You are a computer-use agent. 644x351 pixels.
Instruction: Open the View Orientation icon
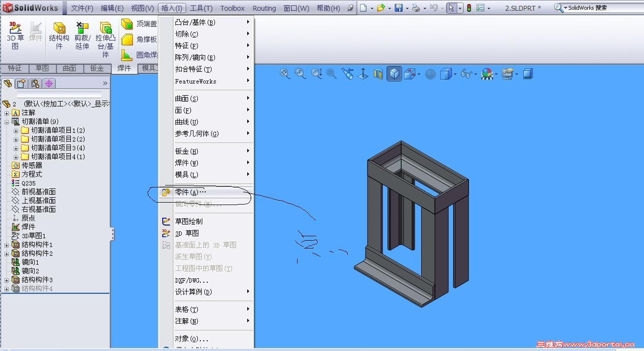pyautogui.click(x=410, y=74)
